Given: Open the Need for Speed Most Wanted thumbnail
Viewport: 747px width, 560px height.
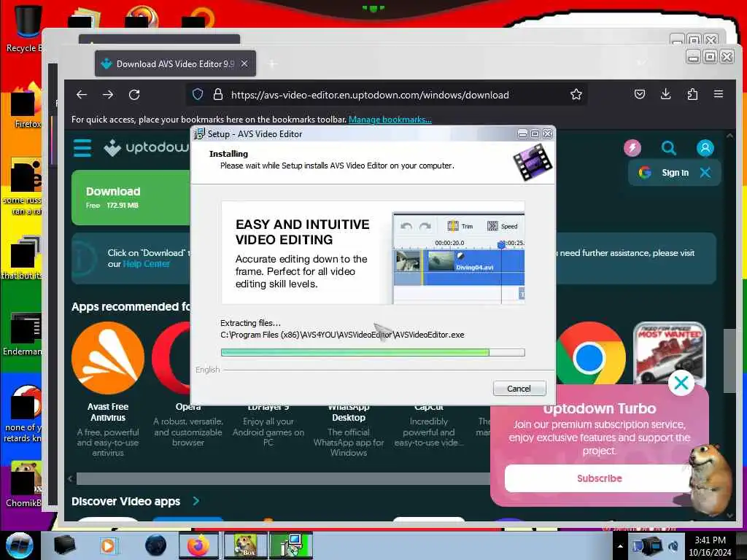Looking at the screenshot, I should pyautogui.click(x=670, y=354).
